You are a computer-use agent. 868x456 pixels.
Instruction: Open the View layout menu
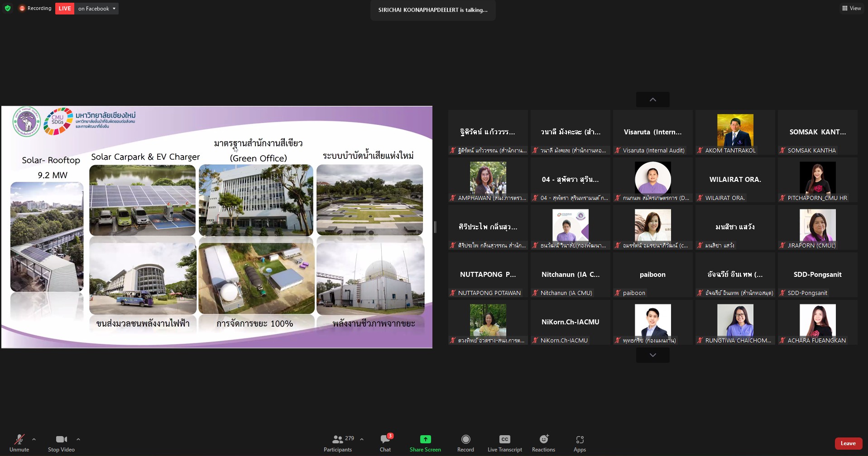click(x=851, y=8)
